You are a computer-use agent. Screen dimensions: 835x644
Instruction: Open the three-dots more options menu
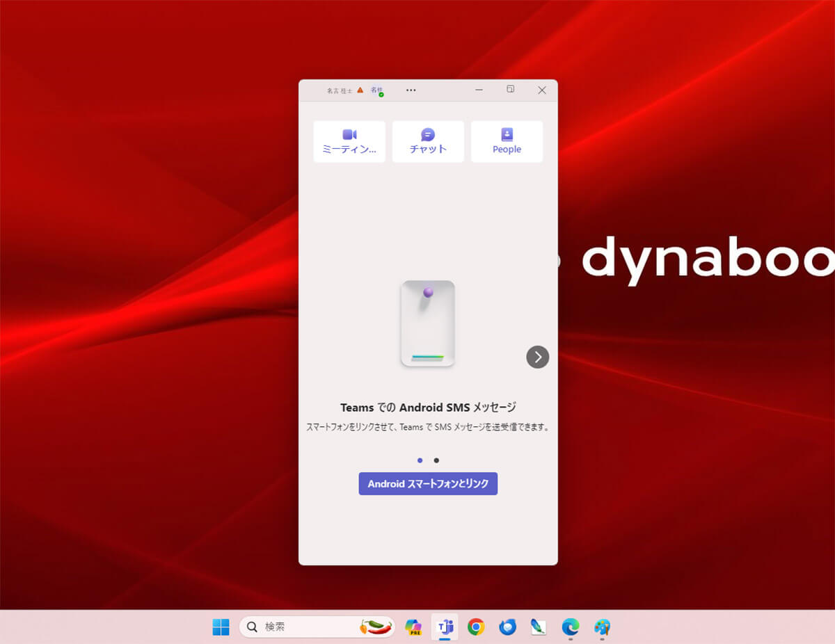point(411,90)
